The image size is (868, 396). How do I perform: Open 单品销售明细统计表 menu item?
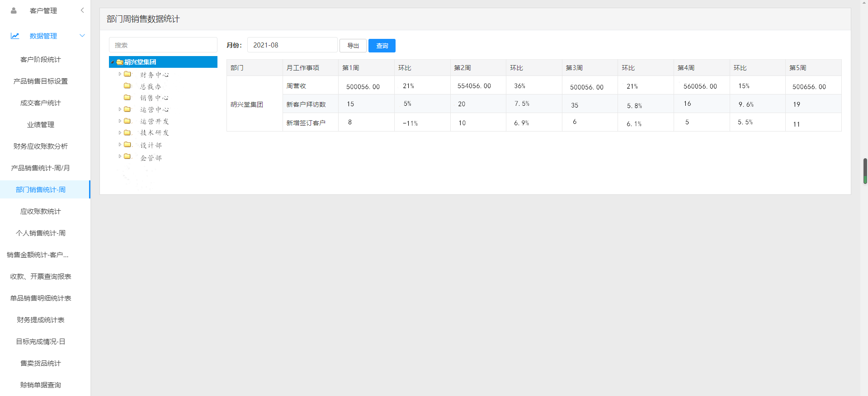point(41,298)
